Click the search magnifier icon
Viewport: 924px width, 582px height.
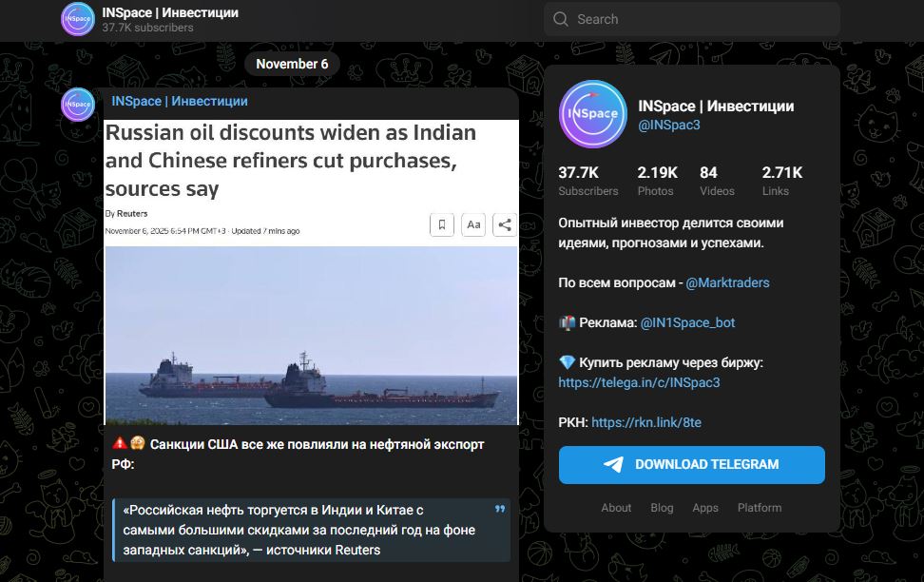(561, 19)
